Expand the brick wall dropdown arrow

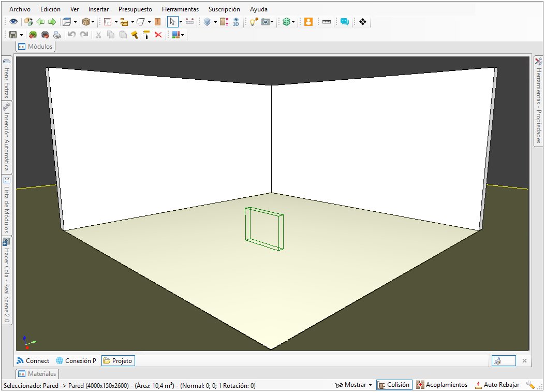132,22
